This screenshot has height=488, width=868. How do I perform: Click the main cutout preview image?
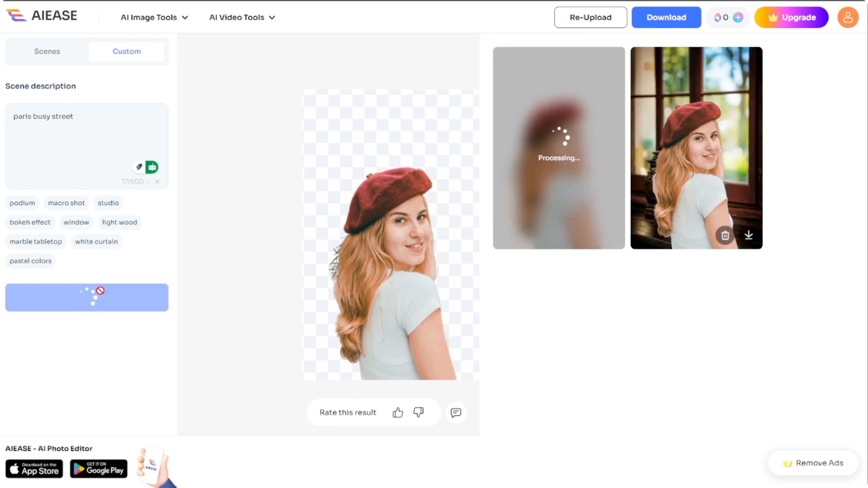tap(392, 235)
